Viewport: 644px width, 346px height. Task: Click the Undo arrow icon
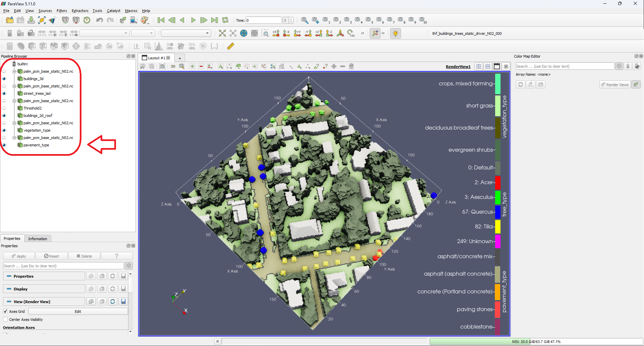[x=100, y=20]
